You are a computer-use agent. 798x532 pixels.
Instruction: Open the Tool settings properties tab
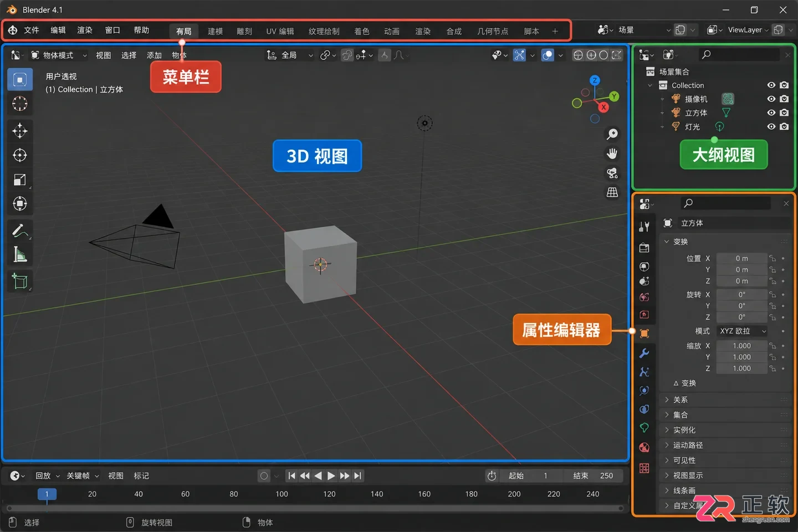coord(644,227)
